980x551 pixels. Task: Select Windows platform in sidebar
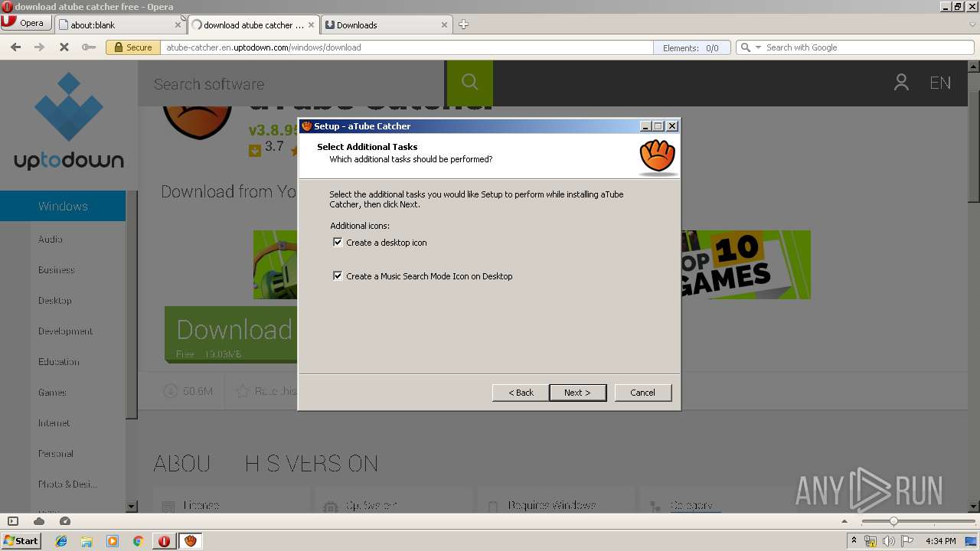(63, 206)
